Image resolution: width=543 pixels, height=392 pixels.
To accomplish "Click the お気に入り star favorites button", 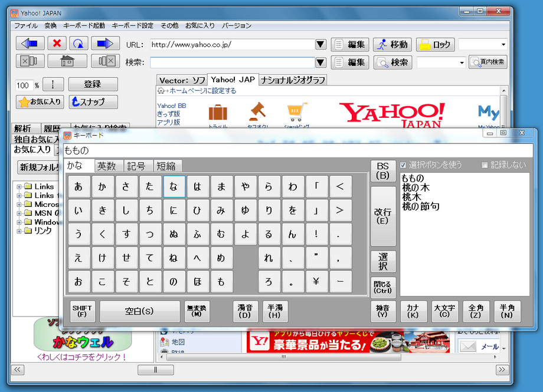I will click(x=40, y=102).
